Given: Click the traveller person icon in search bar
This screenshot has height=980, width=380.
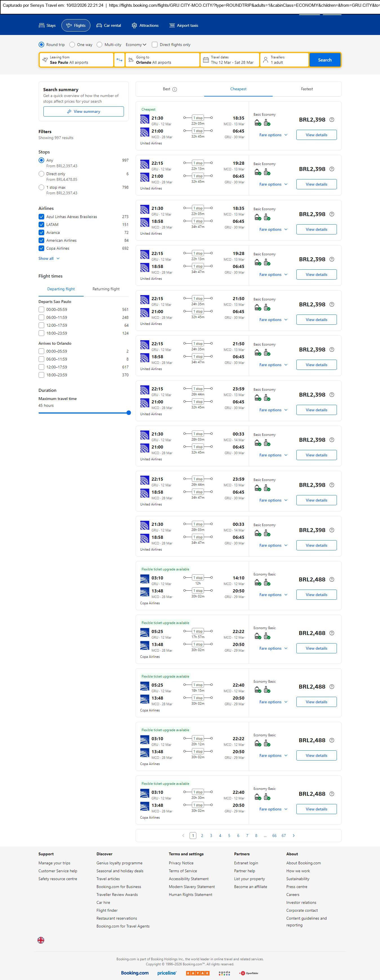Looking at the screenshot, I should tap(266, 60).
